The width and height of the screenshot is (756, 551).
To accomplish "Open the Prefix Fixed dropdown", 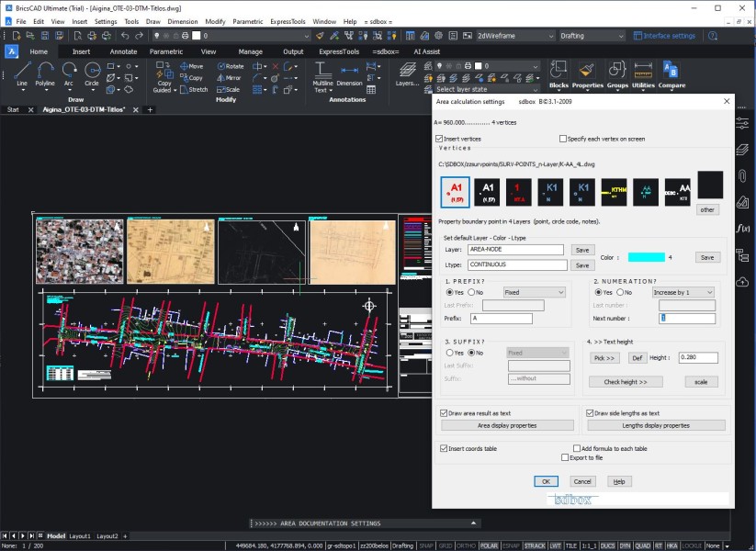I will 535,293.
